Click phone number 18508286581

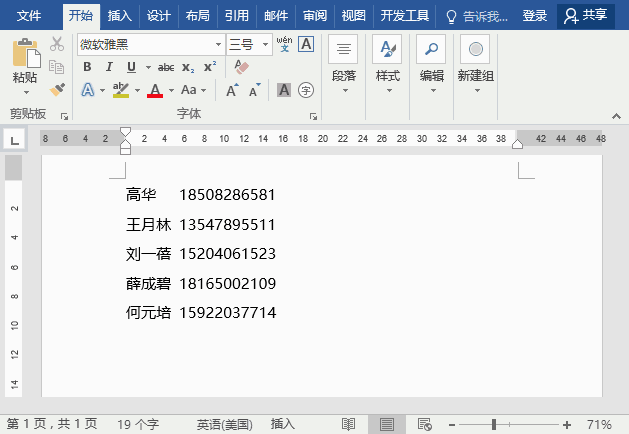point(227,195)
